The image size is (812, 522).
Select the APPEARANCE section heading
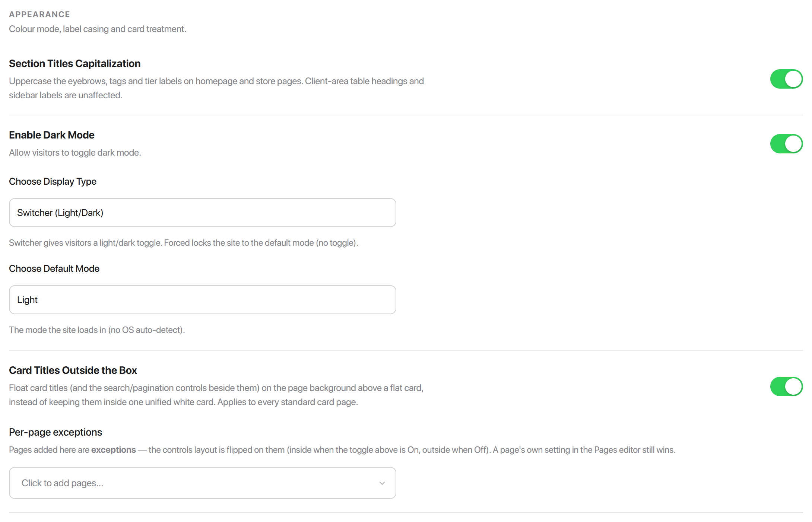[x=39, y=14]
